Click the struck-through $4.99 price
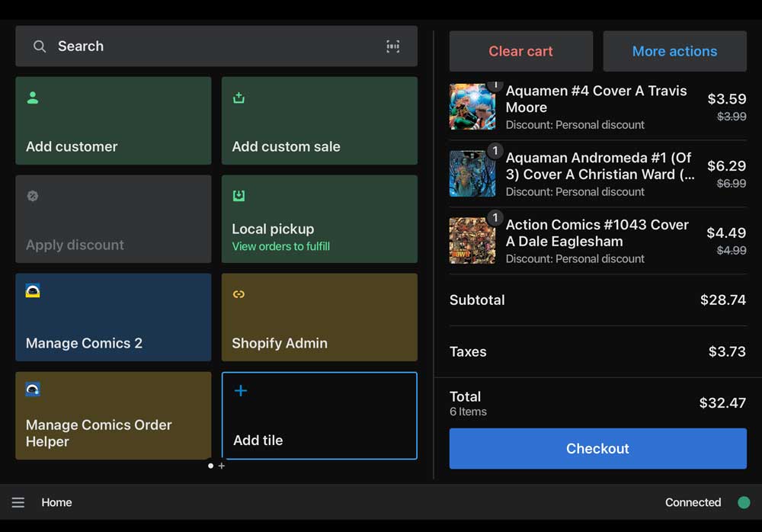Image resolution: width=762 pixels, height=532 pixels. (732, 251)
